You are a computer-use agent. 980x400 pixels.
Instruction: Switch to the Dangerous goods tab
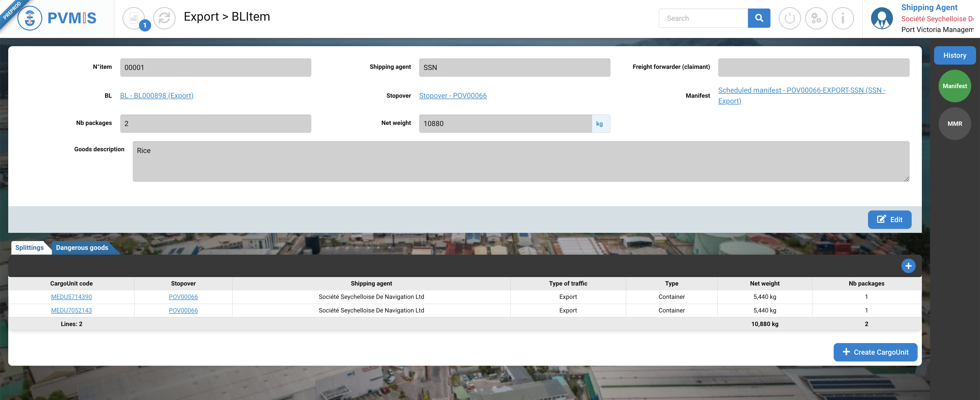[82, 248]
